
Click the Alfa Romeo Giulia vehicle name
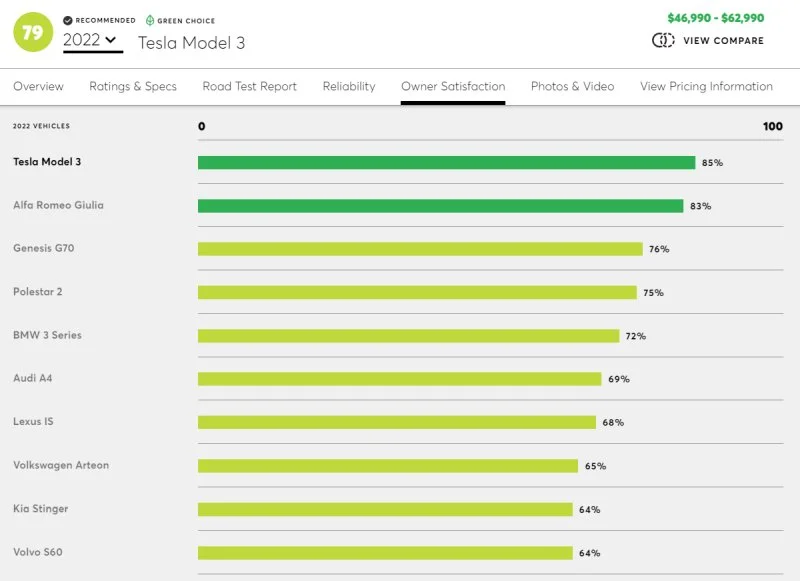point(58,205)
